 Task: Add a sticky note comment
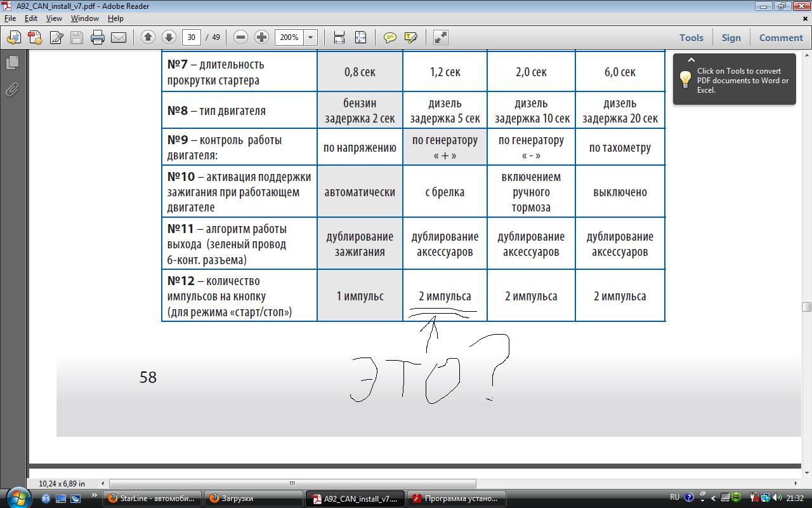pos(390,37)
